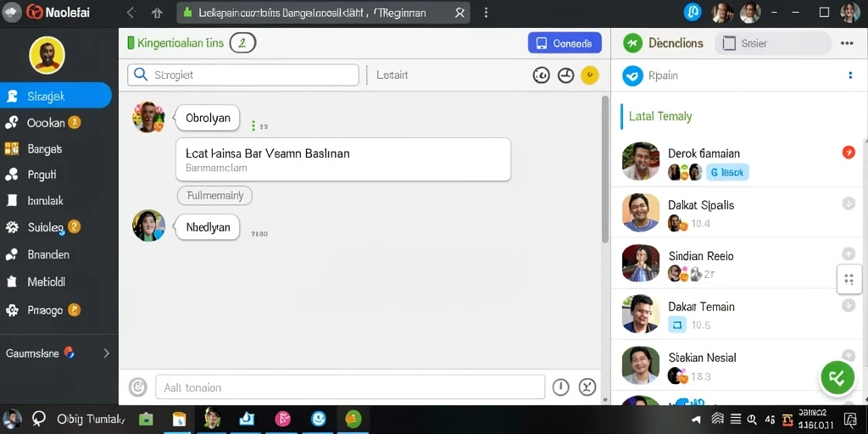Viewport: 868px width, 434px height.
Task: Click the yellow profile avatar in sidebar
Action: click(x=47, y=55)
